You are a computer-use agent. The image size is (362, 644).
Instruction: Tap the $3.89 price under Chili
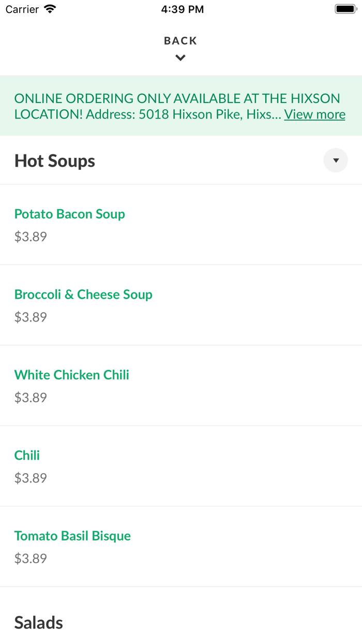[x=30, y=478]
